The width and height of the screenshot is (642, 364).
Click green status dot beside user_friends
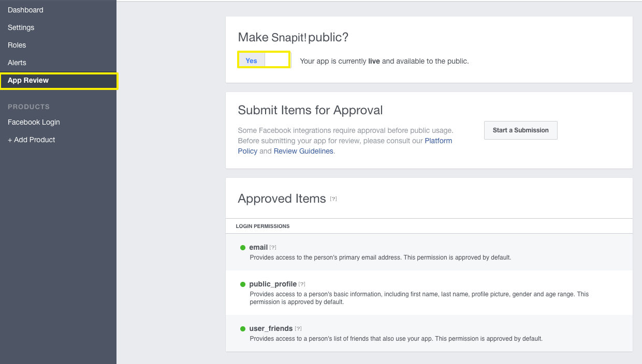243,329
